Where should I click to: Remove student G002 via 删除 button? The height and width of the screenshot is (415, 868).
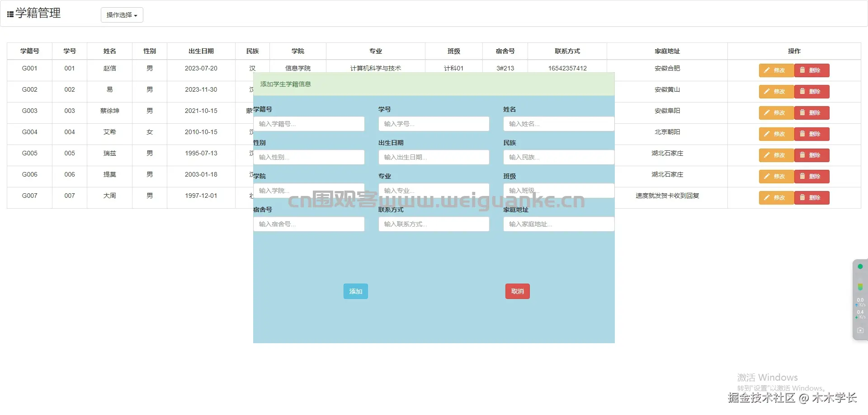click(811, 92)
